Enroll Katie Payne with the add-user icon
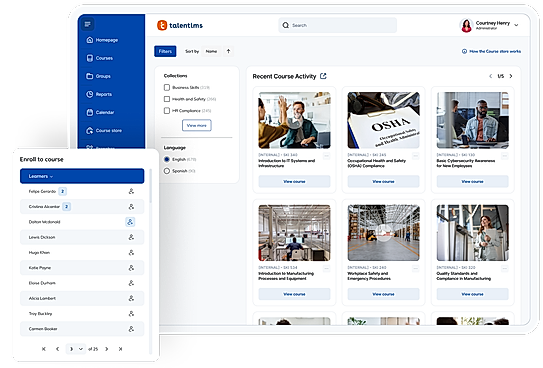The image size is (543, 368). [x=131, y=268]
